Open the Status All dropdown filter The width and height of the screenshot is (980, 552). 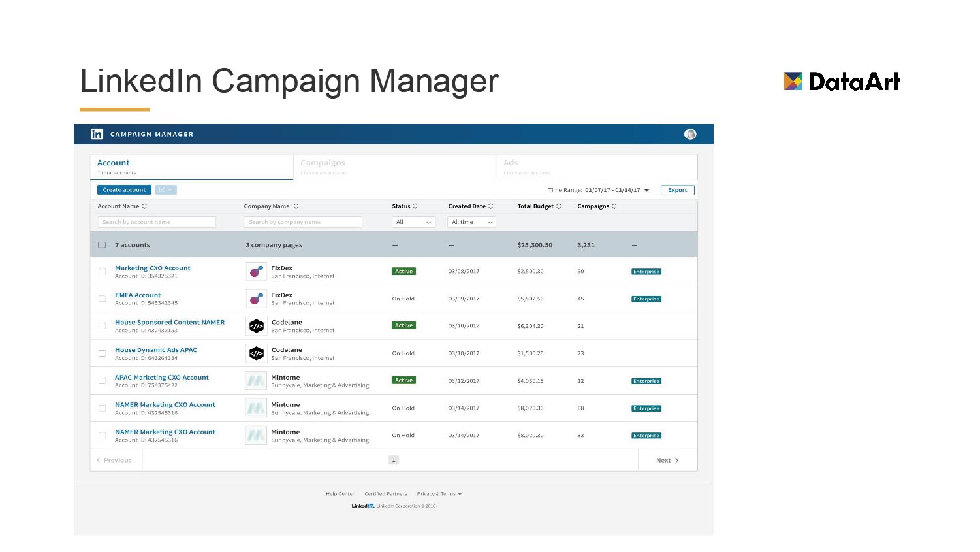click(x=414, y=222)
